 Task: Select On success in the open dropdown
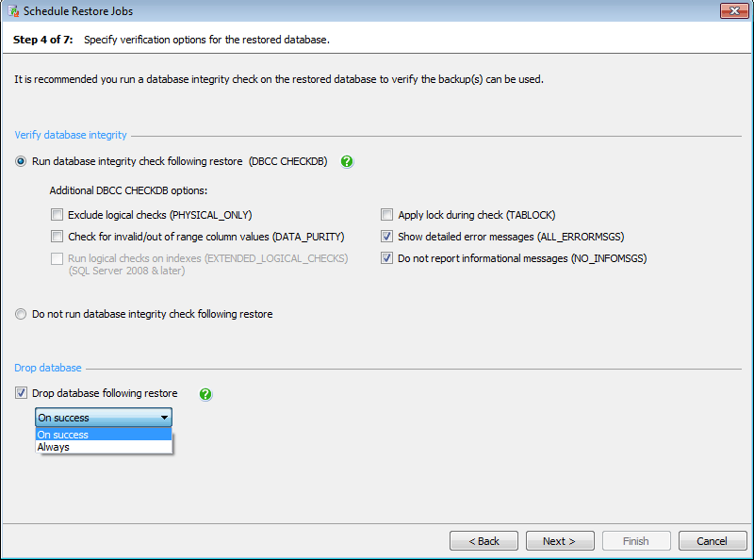point(63,435)
